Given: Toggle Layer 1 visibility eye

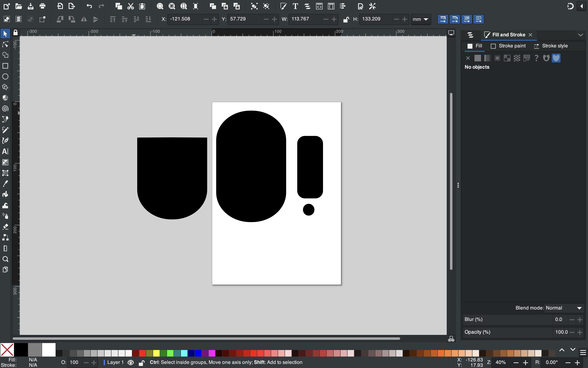Looking at the screenshot, I should click(130, 362).
